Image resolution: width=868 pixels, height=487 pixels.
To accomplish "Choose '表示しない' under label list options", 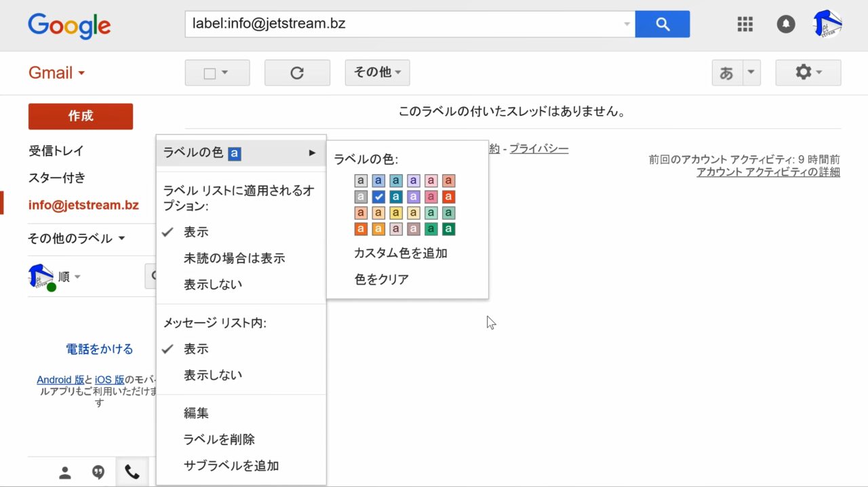I will (212, 285).
